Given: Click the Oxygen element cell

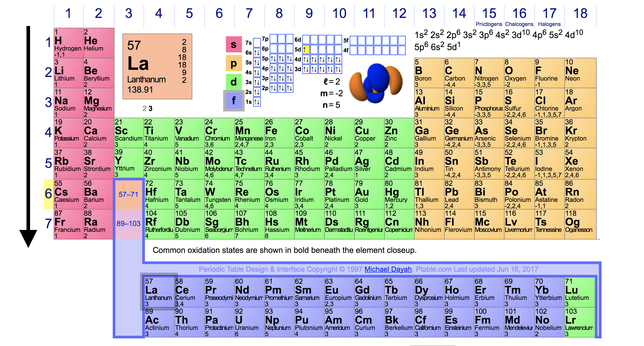Looking at the screenshot, I should [x=519, y=73].
